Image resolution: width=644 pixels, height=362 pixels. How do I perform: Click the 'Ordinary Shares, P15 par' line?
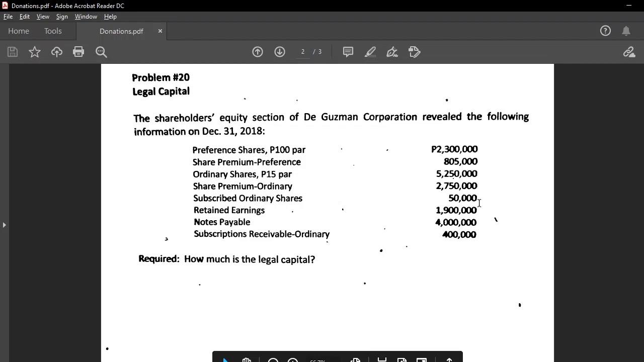click(x=242, y=174)
